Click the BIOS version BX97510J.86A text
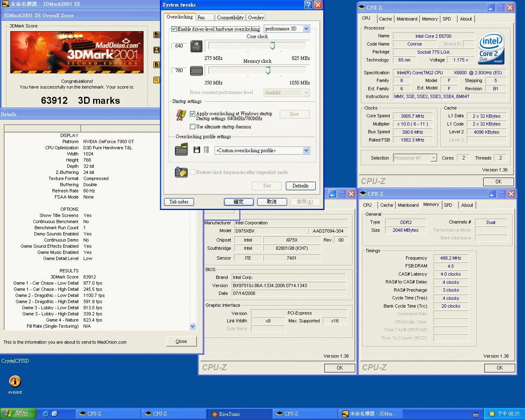525x420 pixels. pos(270,285)
